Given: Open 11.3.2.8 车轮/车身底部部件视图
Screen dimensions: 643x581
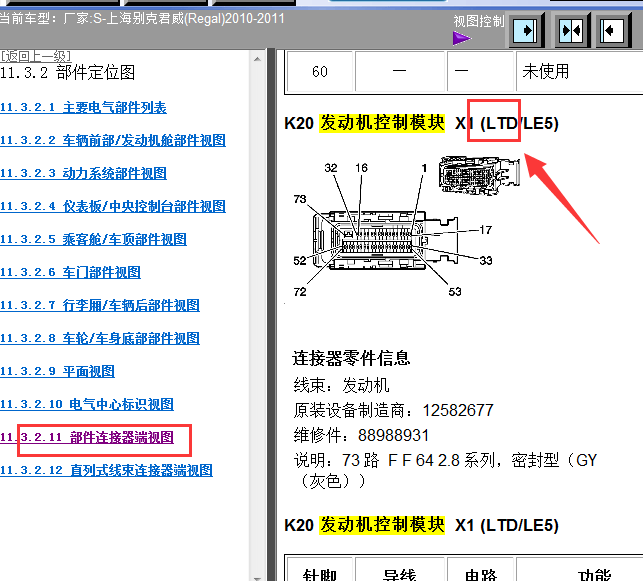Looking at the screenshot, I should tap(100, 338).
